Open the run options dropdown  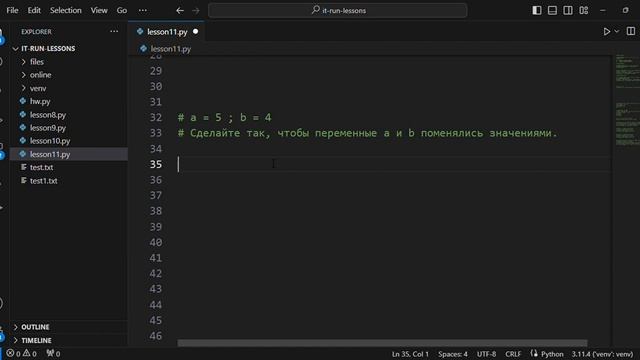click(x=617, y=31)
